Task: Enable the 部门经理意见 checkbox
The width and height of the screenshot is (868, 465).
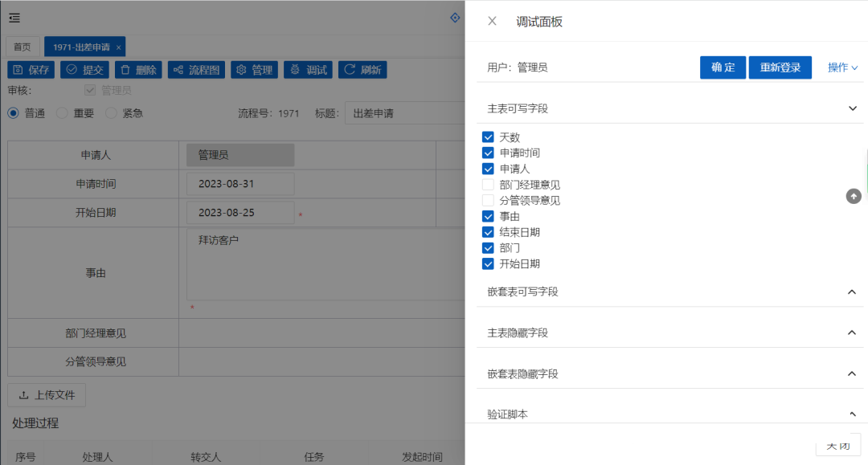Action: (x=488, y=185)
